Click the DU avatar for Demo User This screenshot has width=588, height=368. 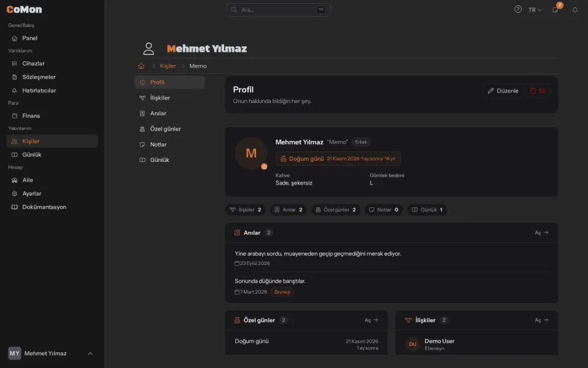412,344
